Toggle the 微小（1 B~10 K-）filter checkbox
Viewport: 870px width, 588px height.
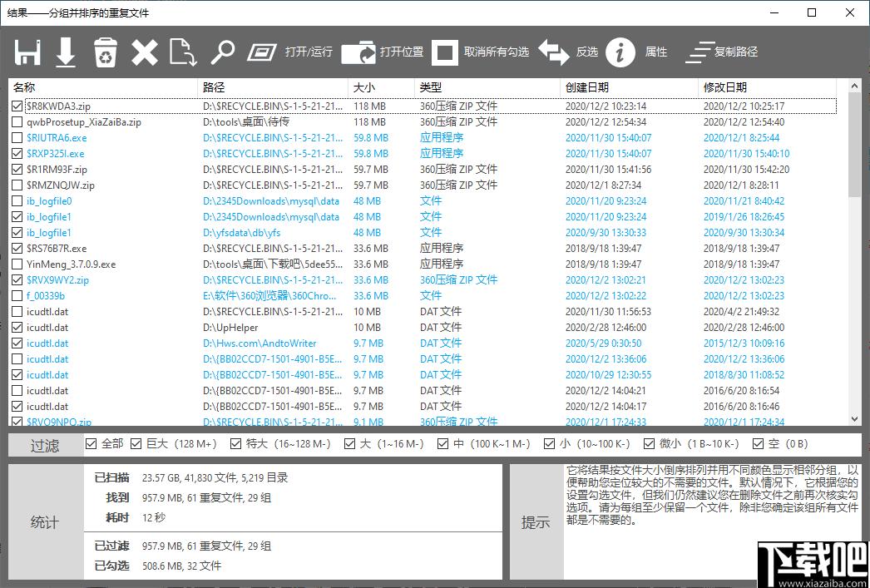point(649,444)
